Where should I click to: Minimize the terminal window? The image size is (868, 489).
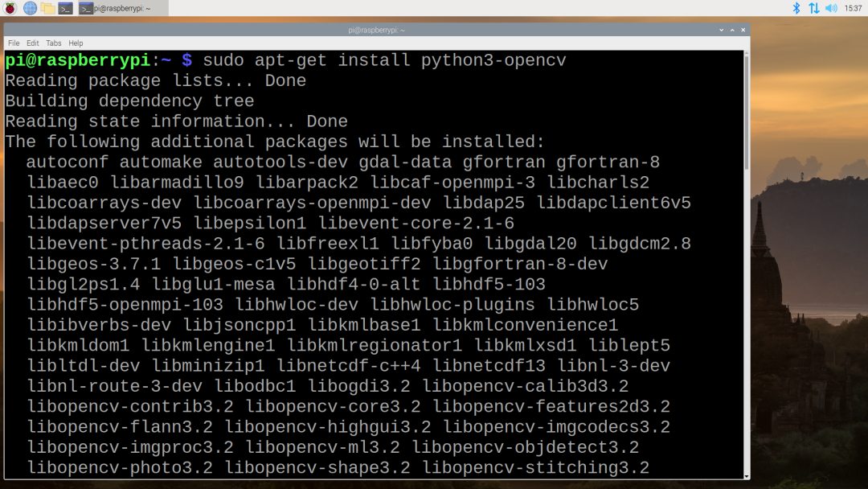click(721, 30)
